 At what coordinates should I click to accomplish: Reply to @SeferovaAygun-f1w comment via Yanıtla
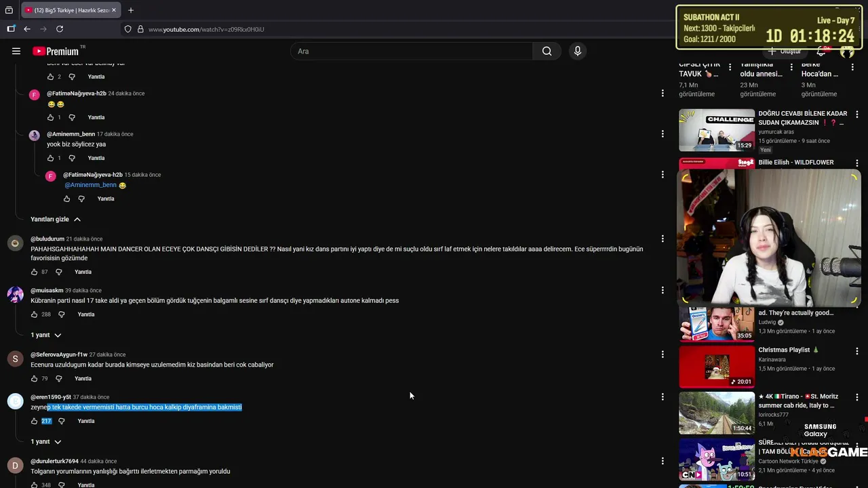(83, 378)
